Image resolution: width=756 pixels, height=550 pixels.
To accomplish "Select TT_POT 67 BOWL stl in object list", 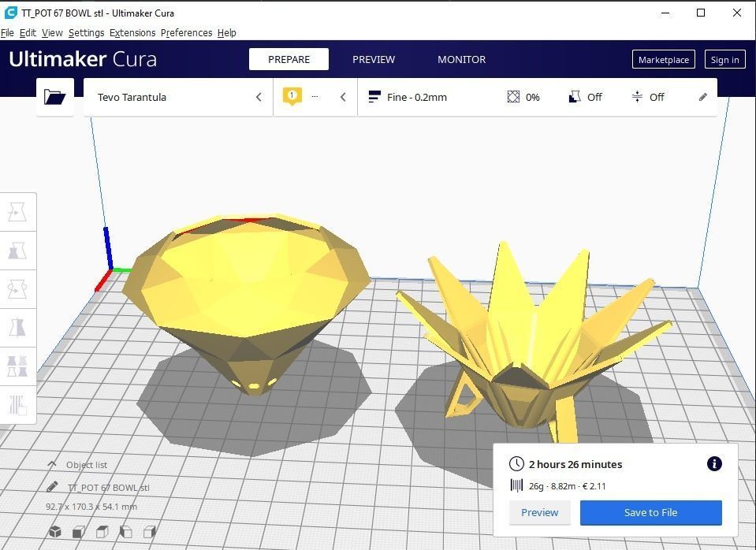I will (x=109, y=487).
